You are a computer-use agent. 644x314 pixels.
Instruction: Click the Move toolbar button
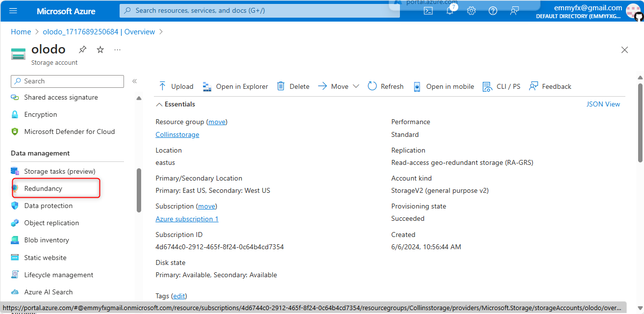(x=333, y=86)
